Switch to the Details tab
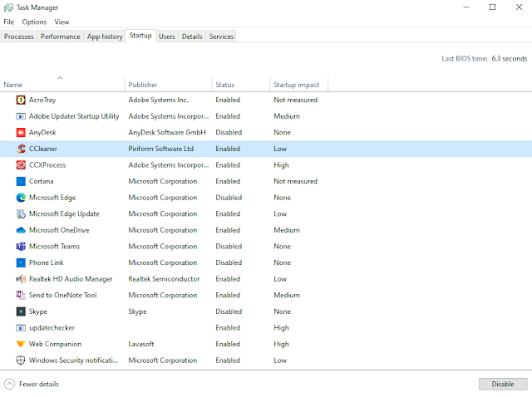 click(x=192, y=37)
